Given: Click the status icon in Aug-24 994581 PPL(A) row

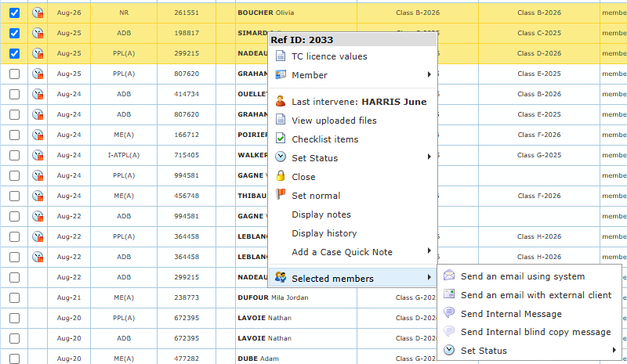Looking at the screenshot, I should [x=38, y=176].
